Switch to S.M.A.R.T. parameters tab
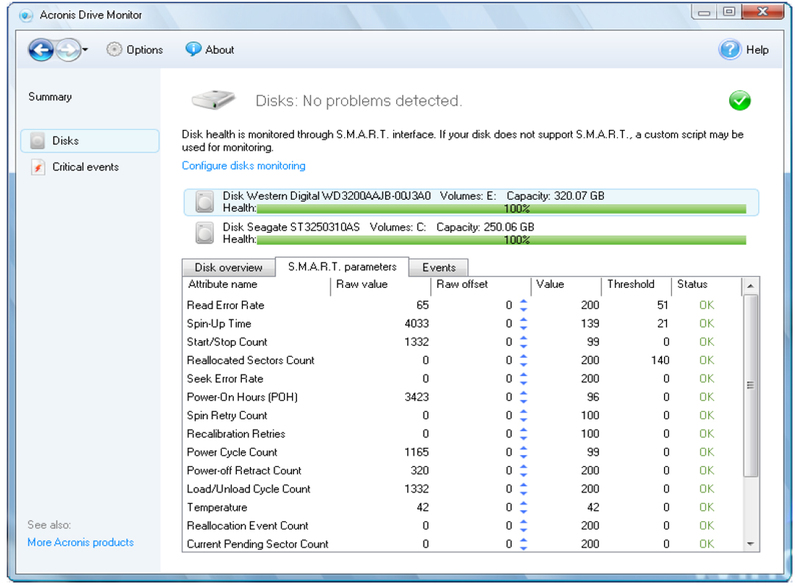Image resolution: width=800 pixels, height=586 pixels. [342, 267]
